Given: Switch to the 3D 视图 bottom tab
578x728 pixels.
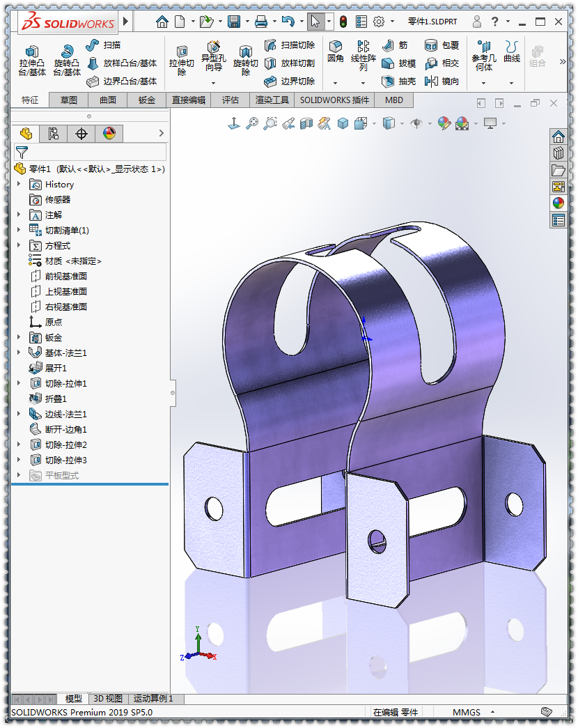Looking at the screenshot, I should coord(108,699).
